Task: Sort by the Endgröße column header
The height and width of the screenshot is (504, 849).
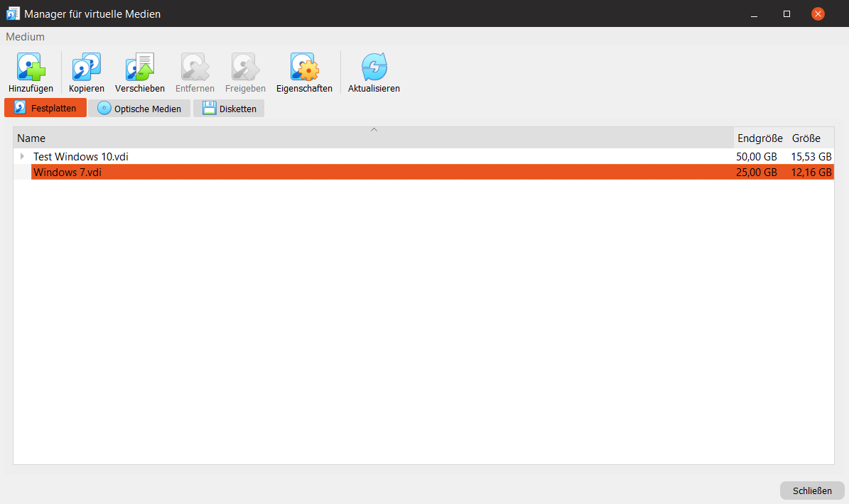Action: pos(760,138)
